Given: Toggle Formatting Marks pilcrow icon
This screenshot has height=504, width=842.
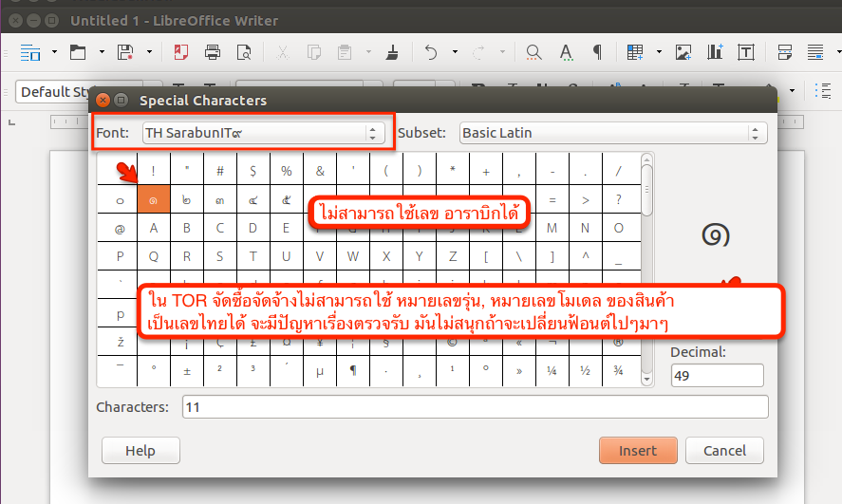Looking at the screenshot, I should [x=597, y=52].
